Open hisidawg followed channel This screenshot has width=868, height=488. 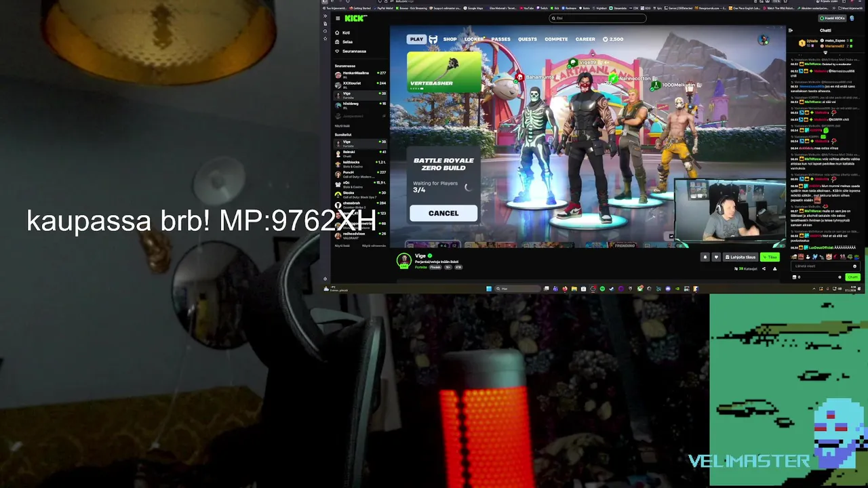(x=360, y=104)
